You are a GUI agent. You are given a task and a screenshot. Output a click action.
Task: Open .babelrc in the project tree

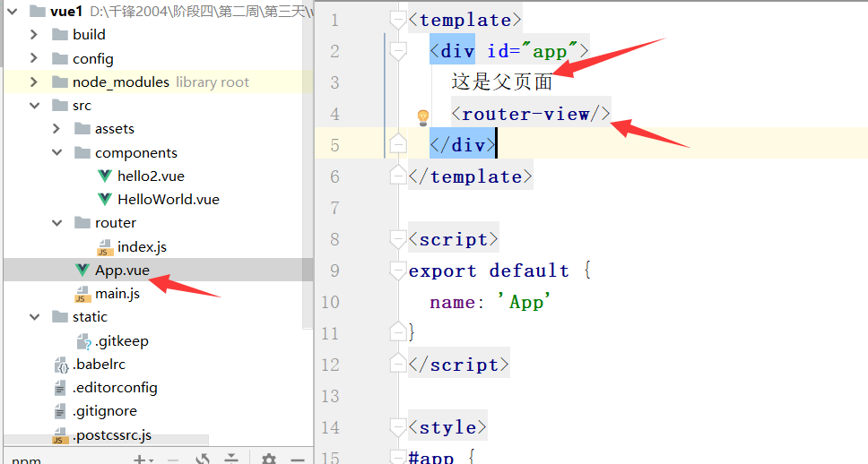[x=100, y=365]
